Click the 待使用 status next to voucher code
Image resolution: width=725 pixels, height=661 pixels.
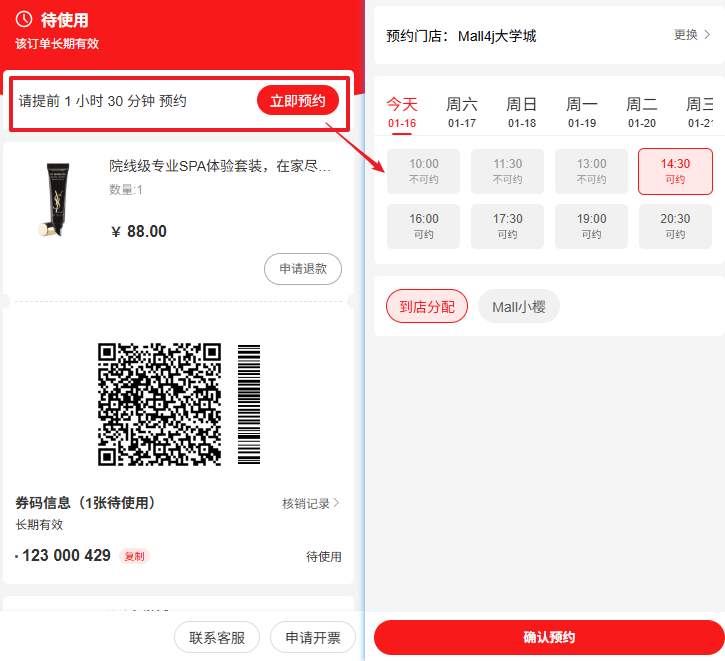(x=324, y=557)
